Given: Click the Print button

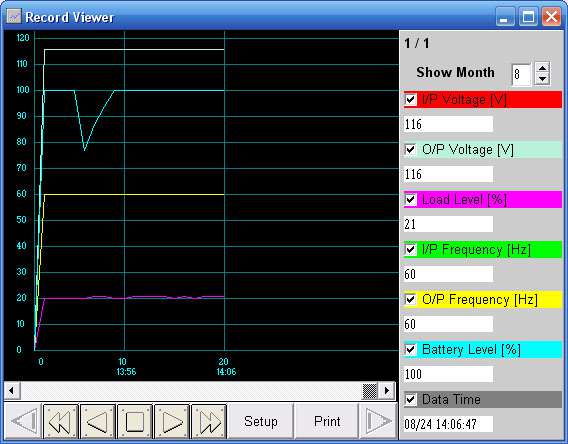Looking at the screenshot, I should (x=327, y=421).
